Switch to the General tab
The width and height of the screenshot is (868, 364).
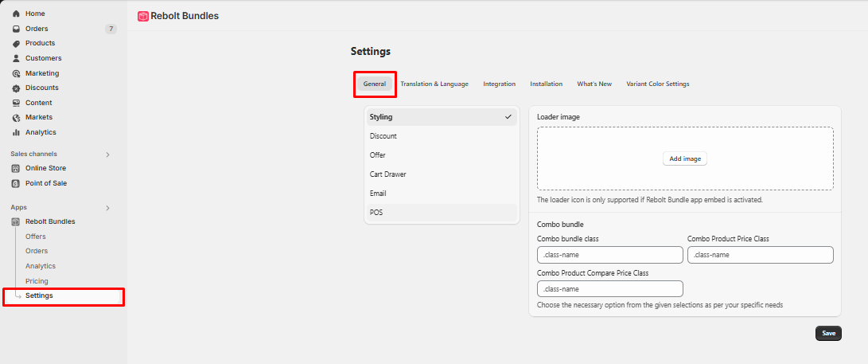(x=375, y=84)
